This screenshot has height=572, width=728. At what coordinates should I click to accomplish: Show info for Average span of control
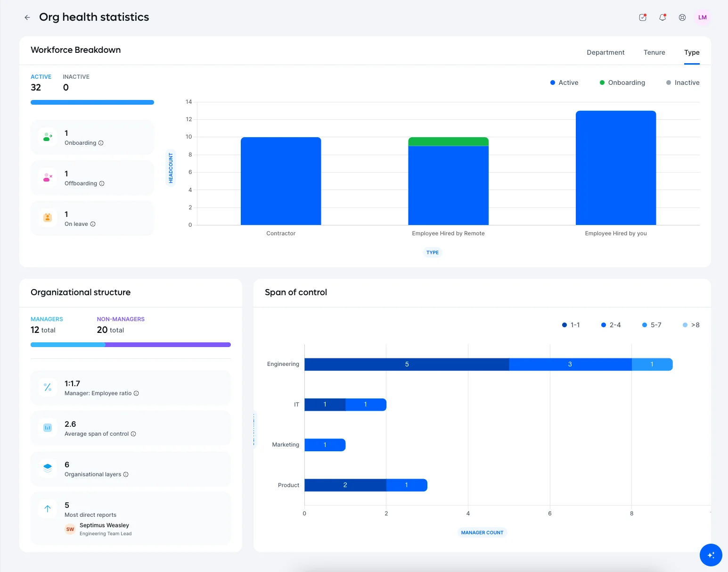pos(133,434)
